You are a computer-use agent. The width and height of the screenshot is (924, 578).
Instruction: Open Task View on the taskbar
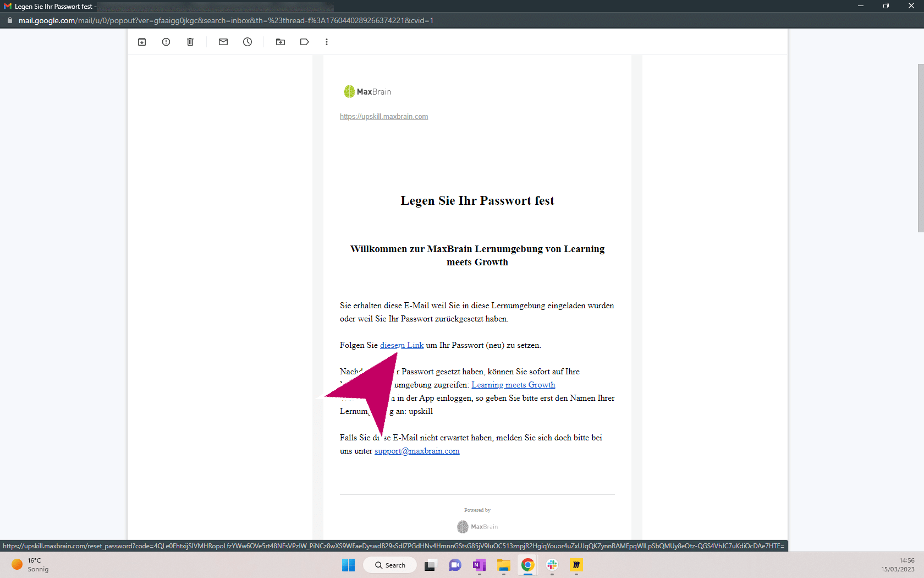tap(430, 565)
